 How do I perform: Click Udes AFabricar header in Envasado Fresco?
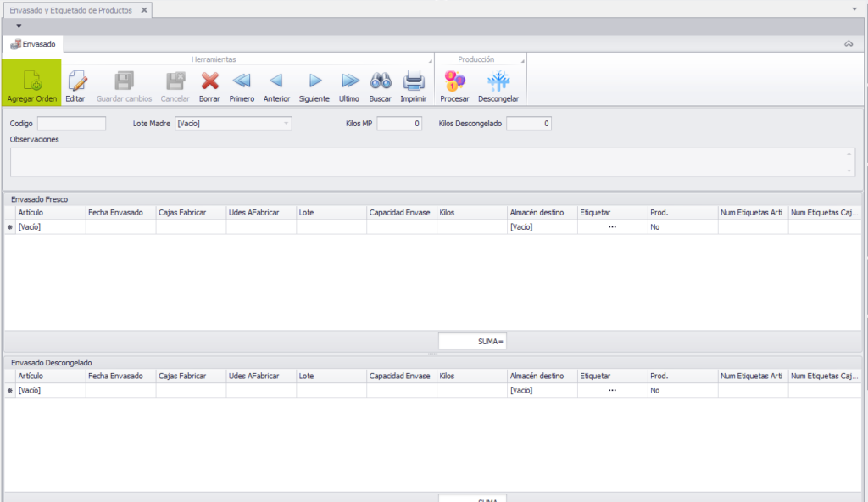pyautogui.click(x=261, y=212)
